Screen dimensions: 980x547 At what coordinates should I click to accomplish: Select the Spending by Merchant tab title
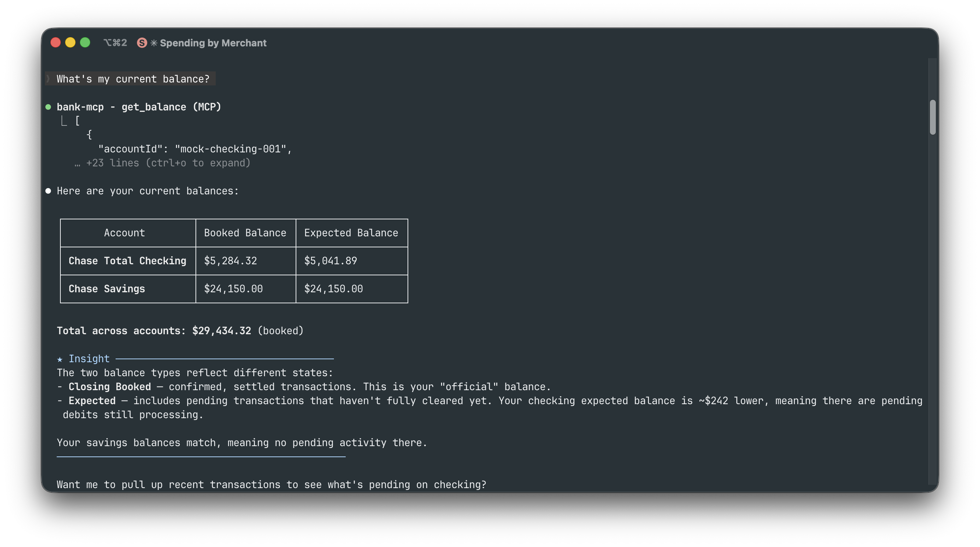click(x=213, y=43)
